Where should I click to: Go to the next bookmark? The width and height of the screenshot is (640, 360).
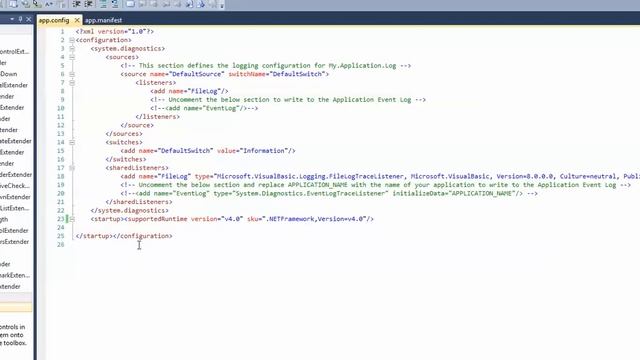(153, 4)
